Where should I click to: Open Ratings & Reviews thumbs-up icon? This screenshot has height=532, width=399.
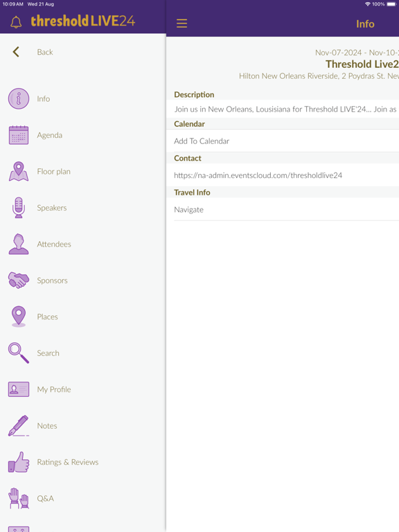click(x=19, y=462)
